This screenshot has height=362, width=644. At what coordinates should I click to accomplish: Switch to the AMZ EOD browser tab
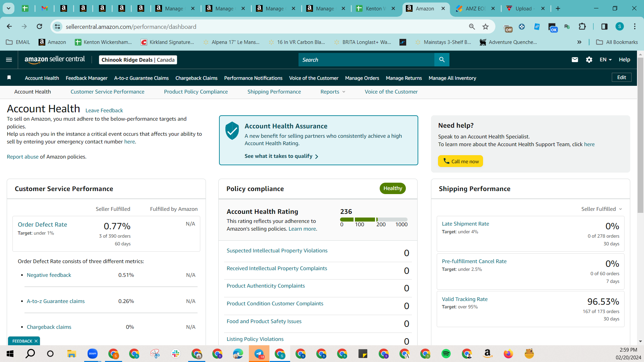click(475, 8)
